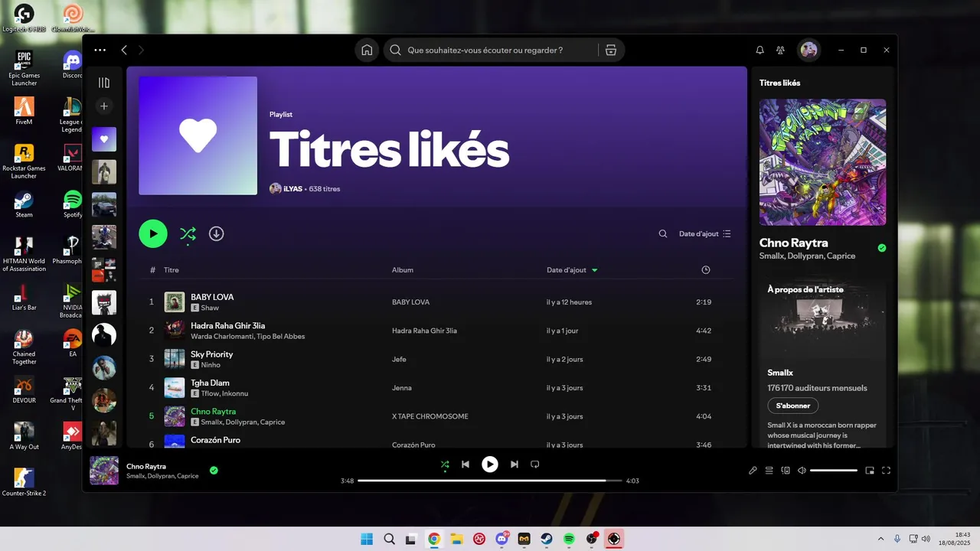Viewport: 980px width, 551px height.
Task: Go to Spotify Home
Action: 367,50
